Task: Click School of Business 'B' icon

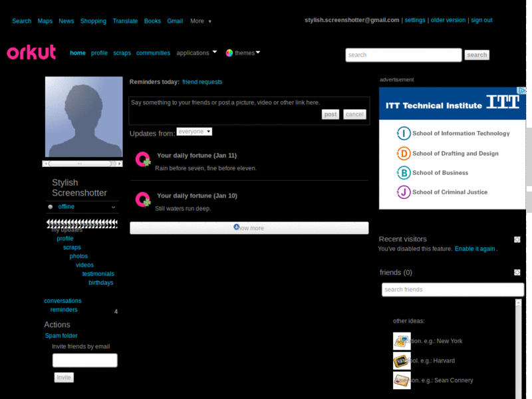Action: [404, 173]
